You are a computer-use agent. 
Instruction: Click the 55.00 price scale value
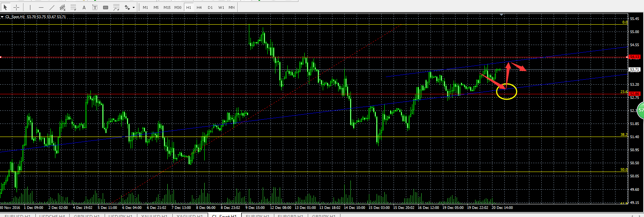coord(634,32)
